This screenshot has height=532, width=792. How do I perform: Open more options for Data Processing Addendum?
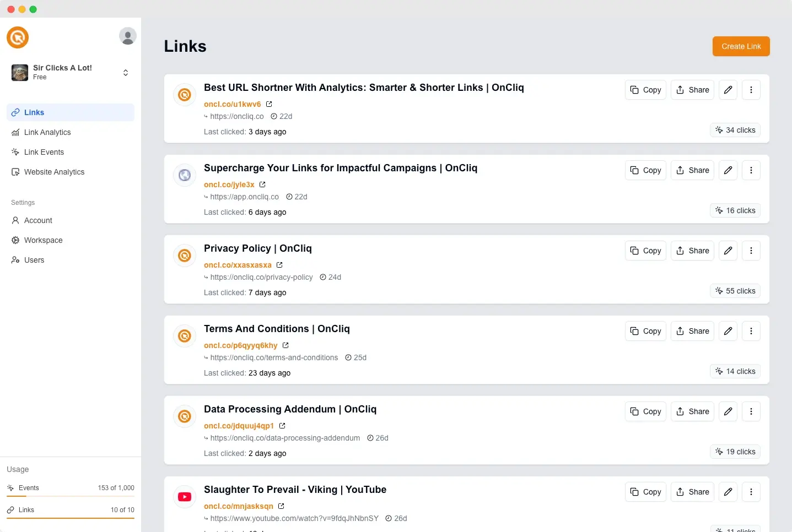(751, 411)
